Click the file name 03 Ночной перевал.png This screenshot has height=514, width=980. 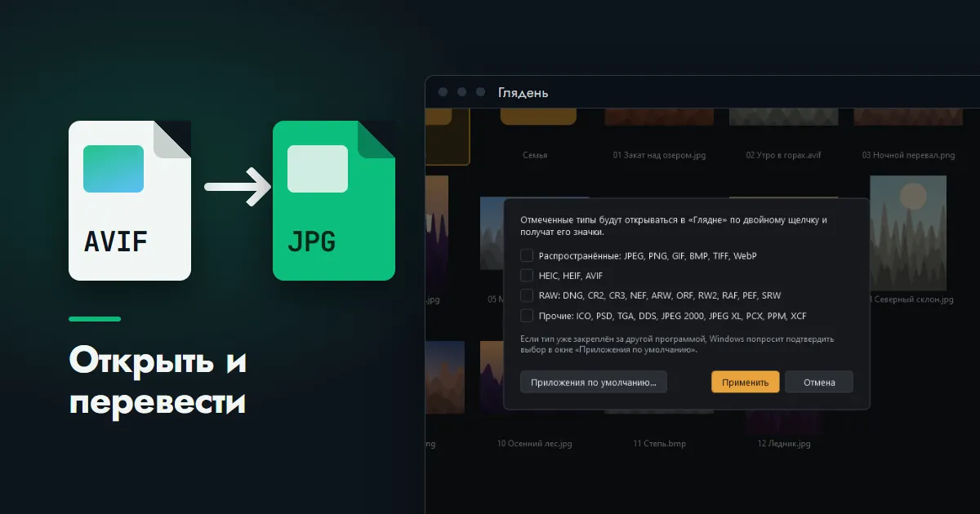[908, 155]
